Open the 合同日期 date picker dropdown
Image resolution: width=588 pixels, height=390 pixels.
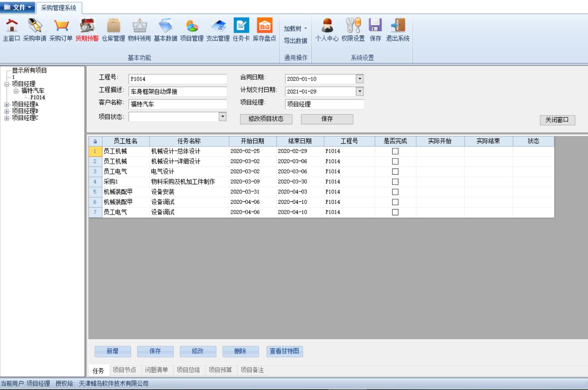pyautogui.click(x=360, y=79)
